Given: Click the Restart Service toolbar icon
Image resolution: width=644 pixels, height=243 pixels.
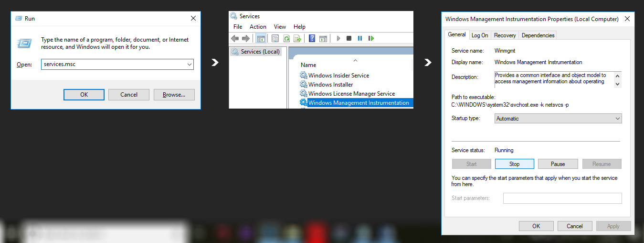Looking at the screenshot, I should pos(371,38).
